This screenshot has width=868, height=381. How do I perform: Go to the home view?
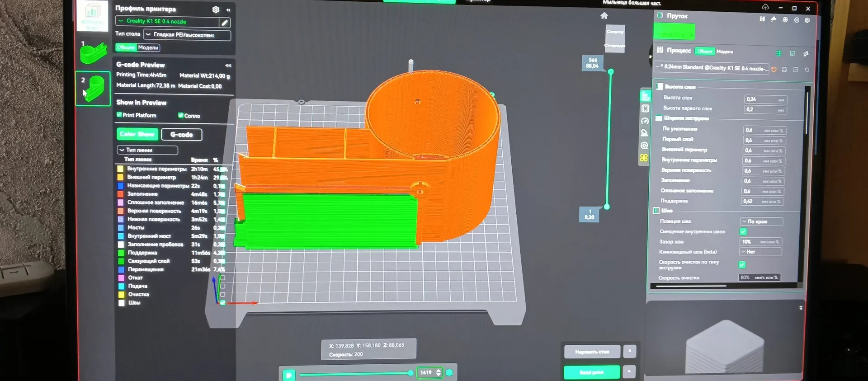click(604, 16)
